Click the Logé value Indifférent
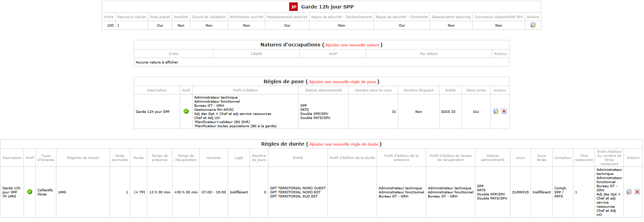 (239, 192)
